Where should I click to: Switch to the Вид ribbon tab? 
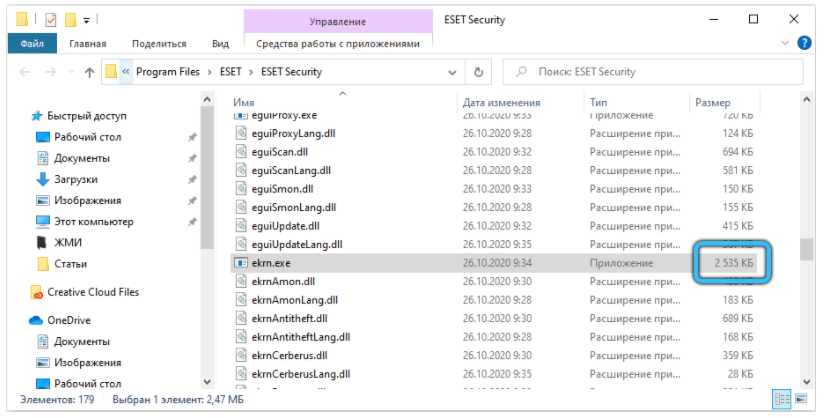tap(220, 44)
